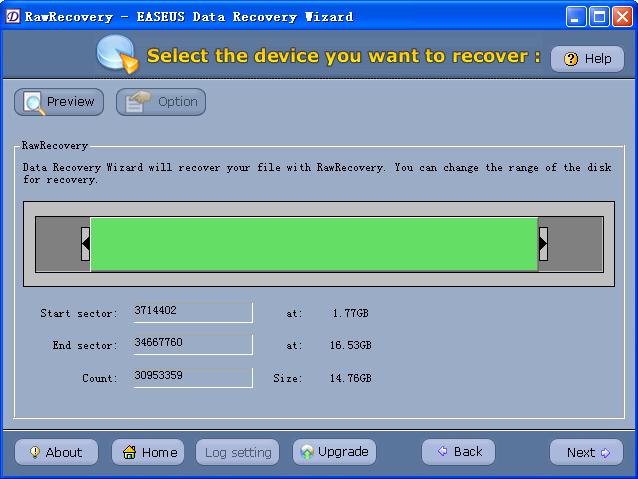Click the About button
Screen dimensions: 638x479
(56, 452)
